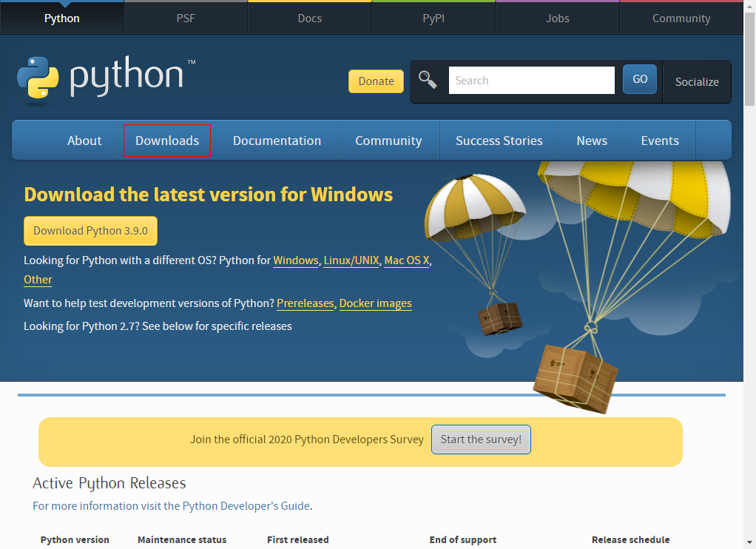
Task: Click the GO search button
Action: (x=640, y=79)
